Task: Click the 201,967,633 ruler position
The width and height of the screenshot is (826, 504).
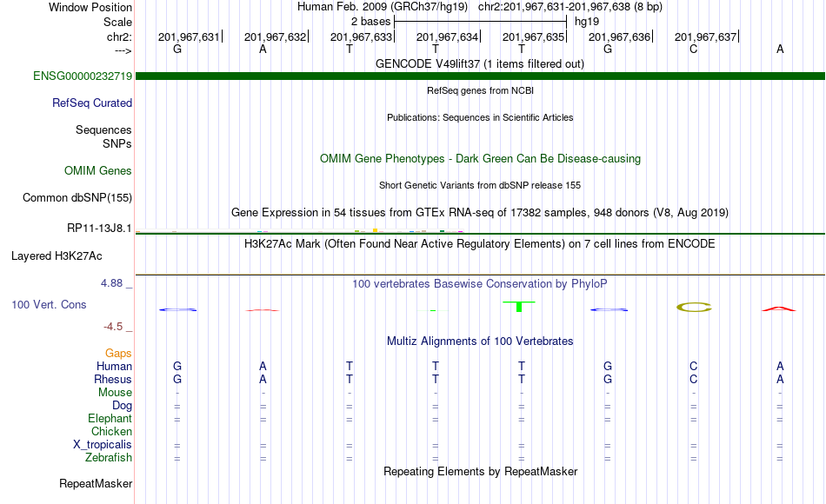Action: 362,36
